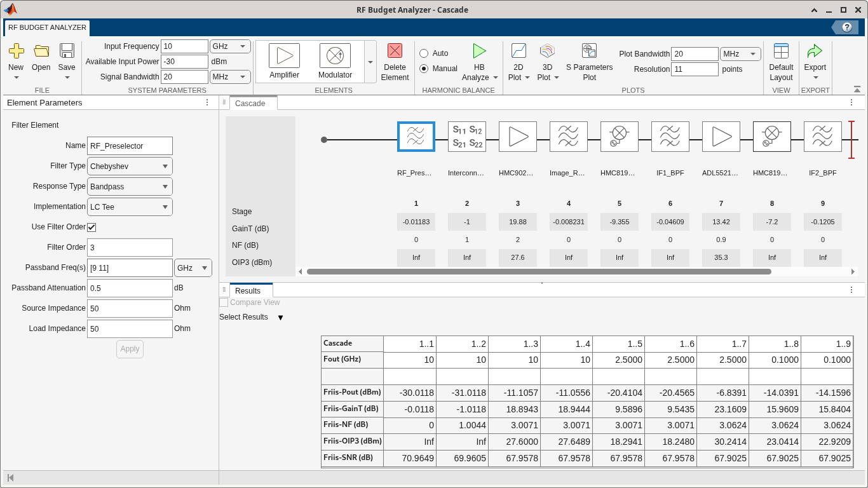Click the Plot Bandwidth value field

(x=695, y=54)
